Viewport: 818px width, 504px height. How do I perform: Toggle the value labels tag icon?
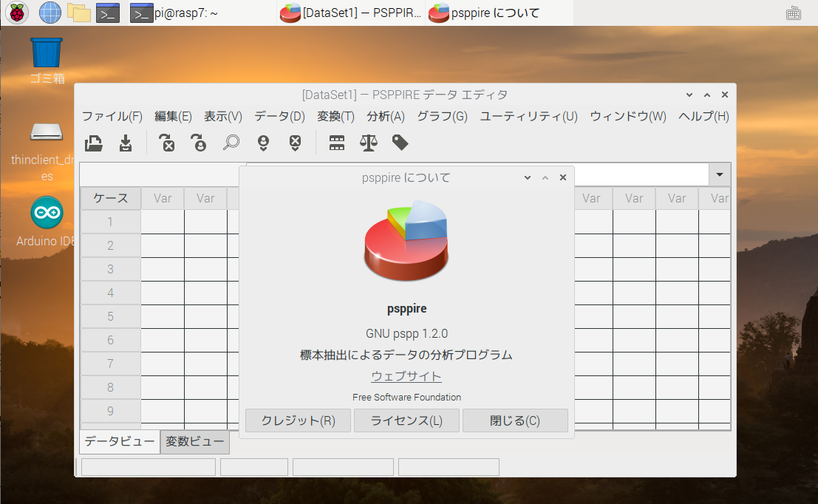[x=400, y=143]
